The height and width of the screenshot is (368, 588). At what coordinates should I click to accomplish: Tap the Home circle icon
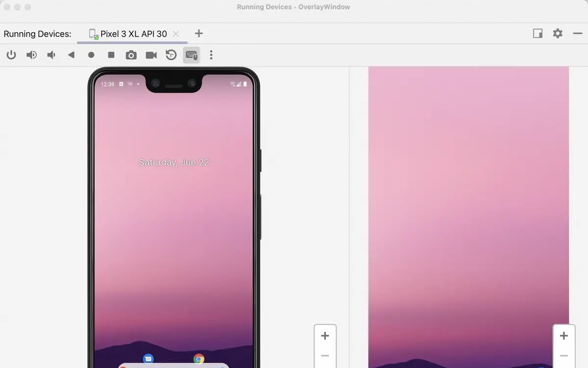(x=91, y=55)
